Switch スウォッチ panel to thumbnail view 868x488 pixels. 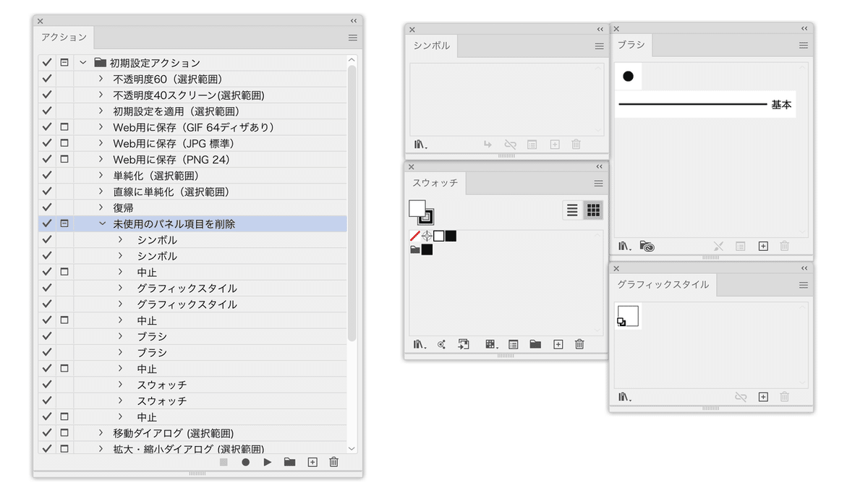click(x=593, y=210)
